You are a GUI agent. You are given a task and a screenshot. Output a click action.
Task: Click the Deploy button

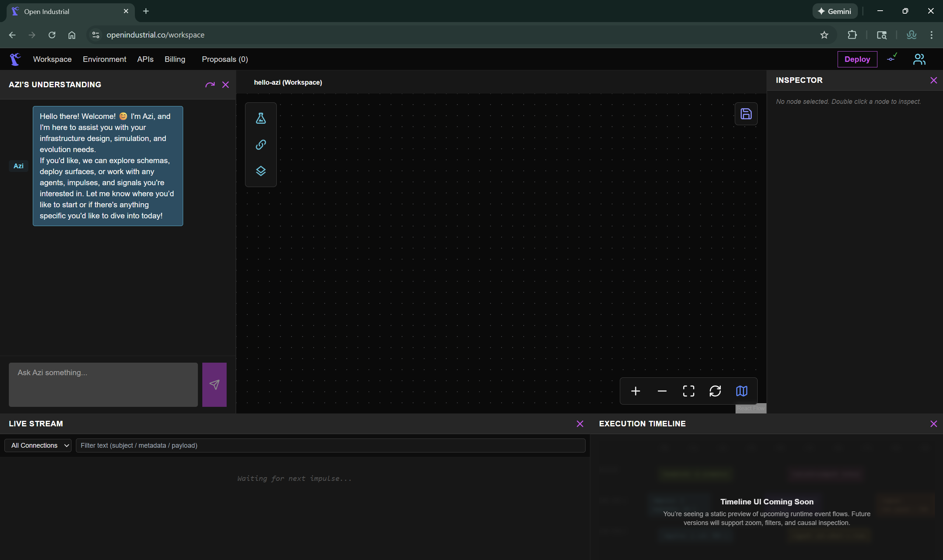click(x=857, y=59)
